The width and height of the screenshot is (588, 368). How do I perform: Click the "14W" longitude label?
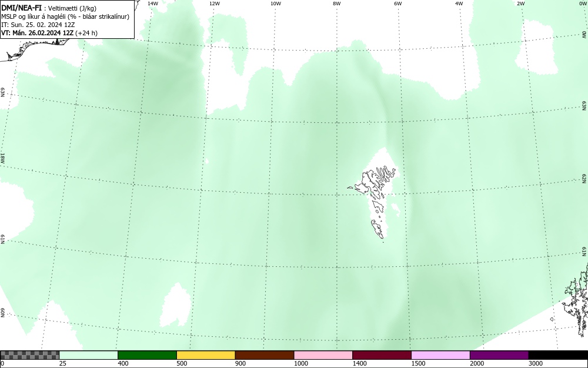coord(153,4)
